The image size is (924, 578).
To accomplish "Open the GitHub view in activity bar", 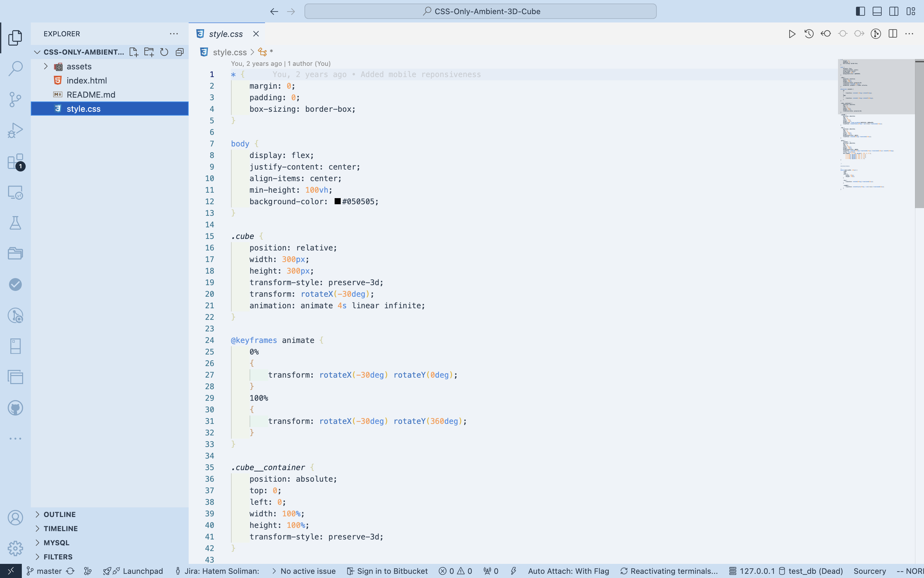I will [15, 408].
